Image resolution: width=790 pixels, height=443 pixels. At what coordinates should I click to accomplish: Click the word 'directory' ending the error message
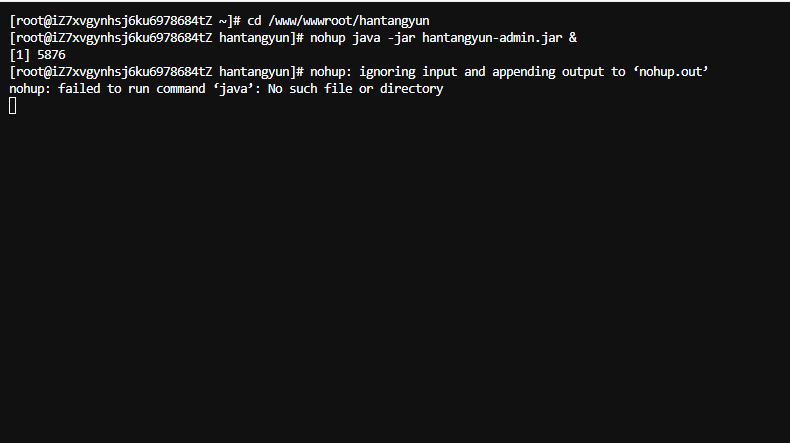(412, 89)
